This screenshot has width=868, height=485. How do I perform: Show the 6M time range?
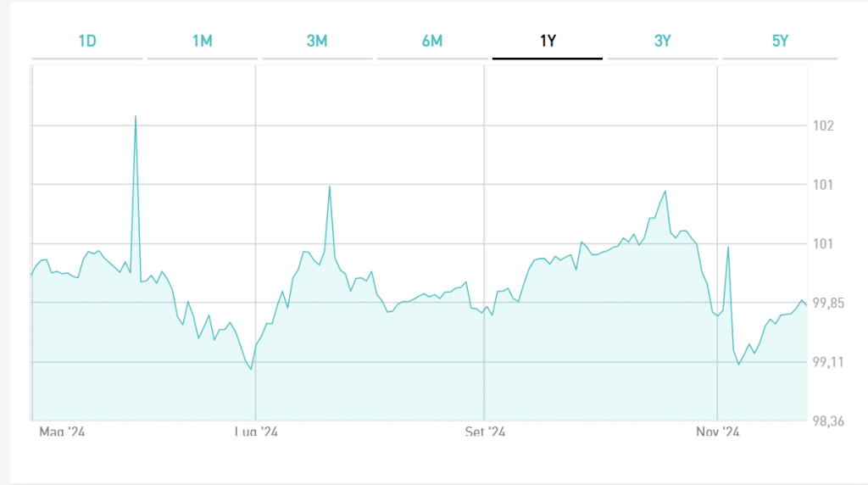(x=432, y=41)
